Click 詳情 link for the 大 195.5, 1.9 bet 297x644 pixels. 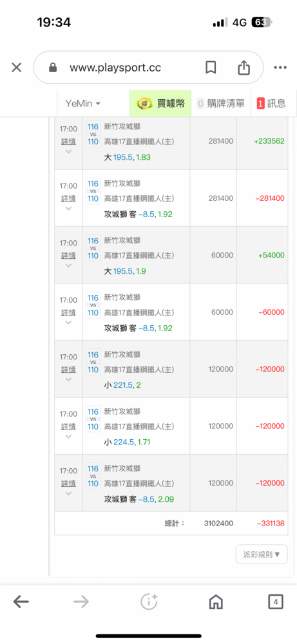click(68, 256)
